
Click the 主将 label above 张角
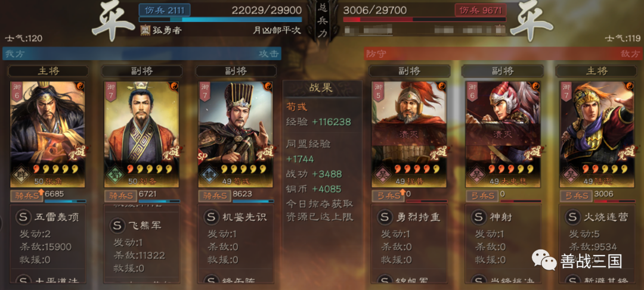(48, 71)
